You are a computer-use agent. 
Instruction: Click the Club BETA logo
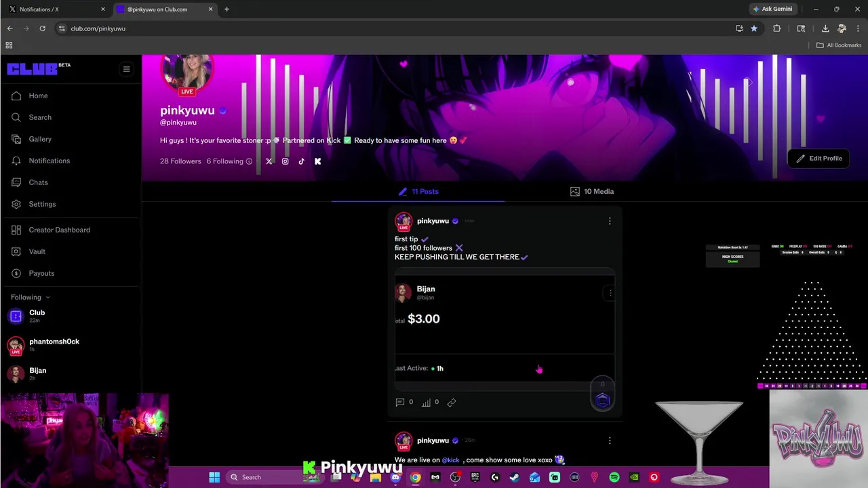click(39, 68)
